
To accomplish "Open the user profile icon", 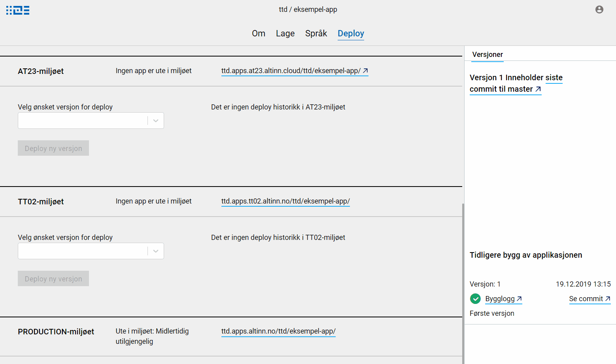I will pyautogui.click(x=599, y=9).
